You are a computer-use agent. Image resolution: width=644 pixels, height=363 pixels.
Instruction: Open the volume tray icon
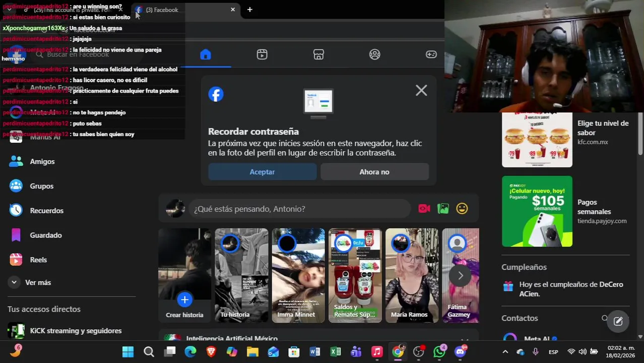point(583,352)
